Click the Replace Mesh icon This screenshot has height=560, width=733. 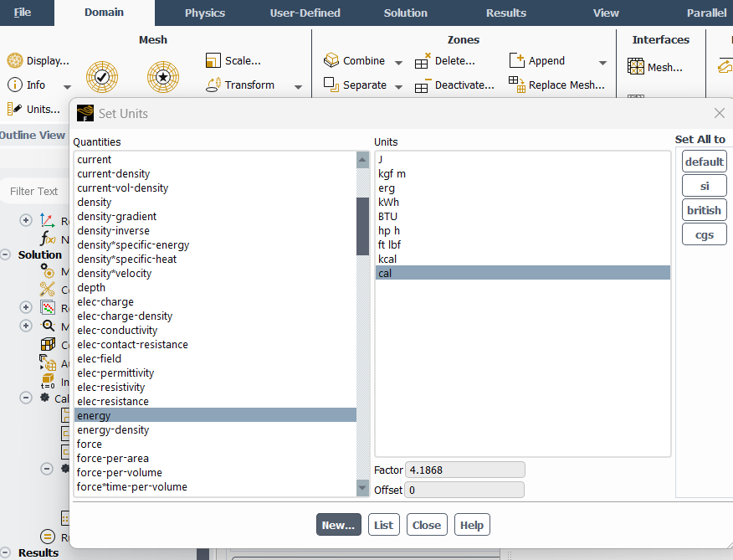517,85
